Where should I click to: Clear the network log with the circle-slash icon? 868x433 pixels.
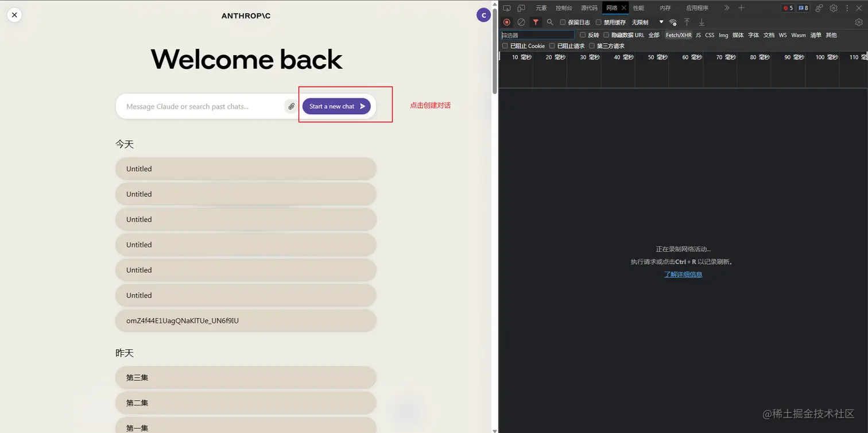(521, 22)
